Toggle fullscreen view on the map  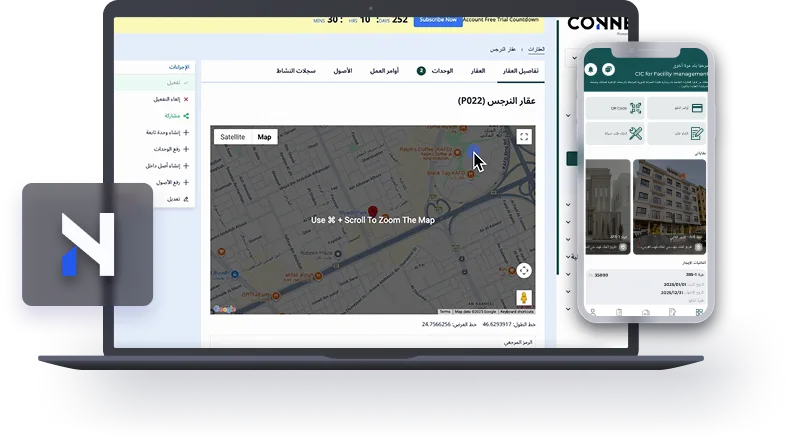pos(523,137)
